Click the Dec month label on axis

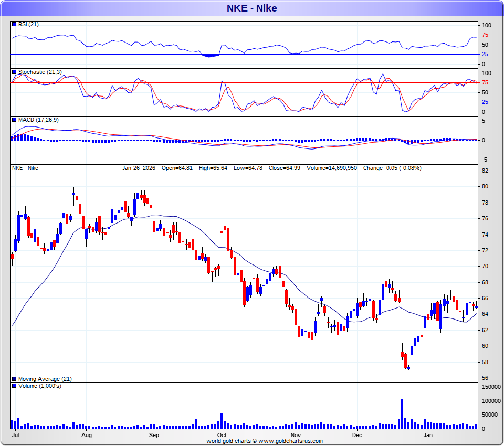click(x=357, y=435)
